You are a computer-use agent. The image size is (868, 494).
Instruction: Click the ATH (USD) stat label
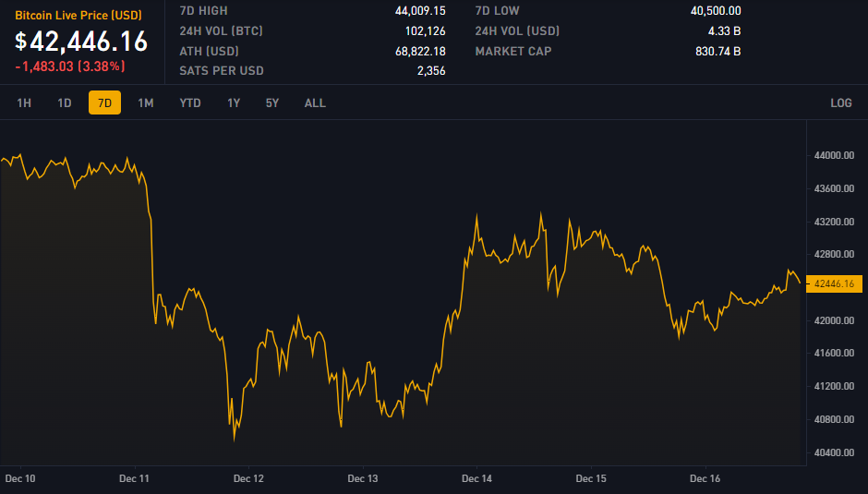pyautogui.click(x=210, y=51)
